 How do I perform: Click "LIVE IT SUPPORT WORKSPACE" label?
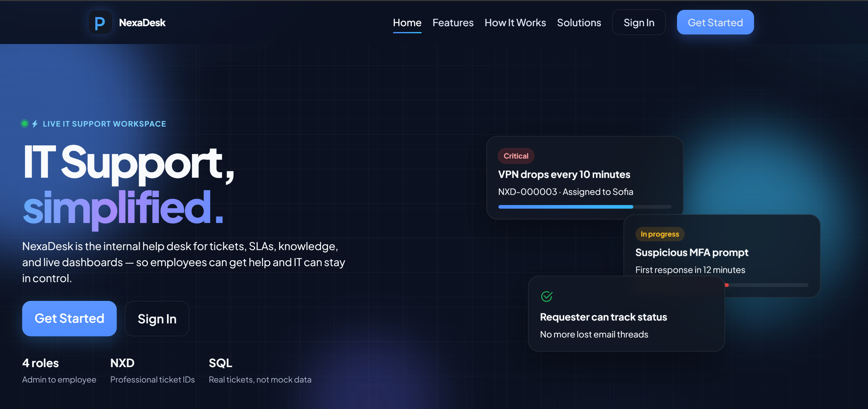pos(104,124)
